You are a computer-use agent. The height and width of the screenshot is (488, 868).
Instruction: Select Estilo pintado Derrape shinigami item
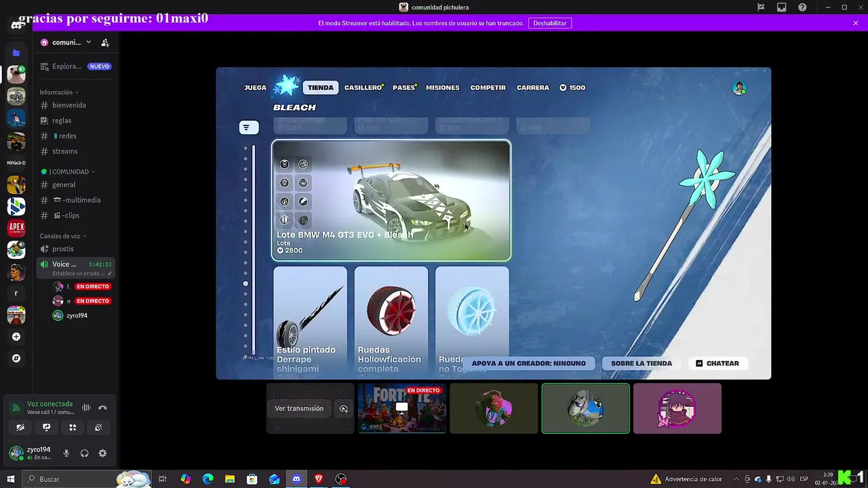click(x=310, y=321)
